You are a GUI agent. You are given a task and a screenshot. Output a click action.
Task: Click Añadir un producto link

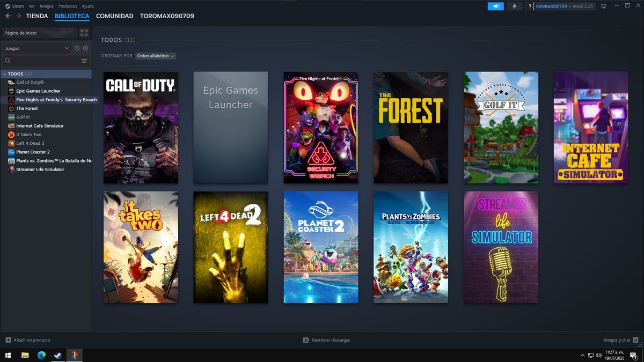(32, 340)
